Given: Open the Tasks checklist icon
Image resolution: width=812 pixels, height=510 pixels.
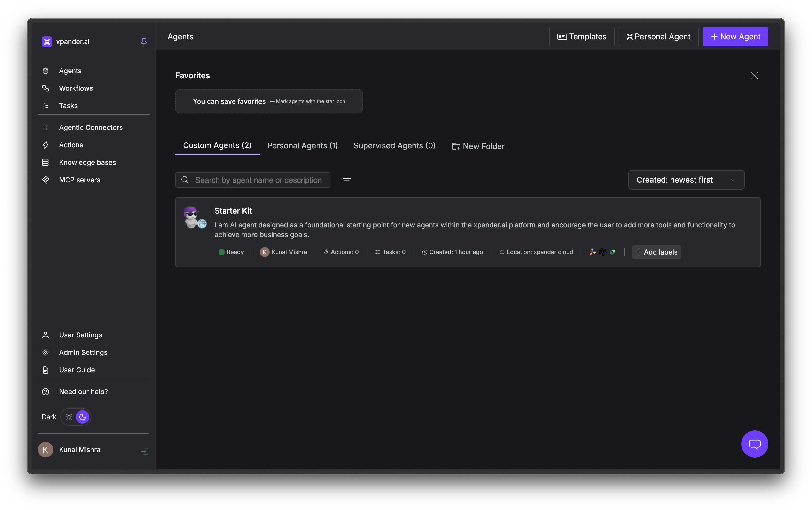Looking at the screenshot, I should (x=46, y=106).
